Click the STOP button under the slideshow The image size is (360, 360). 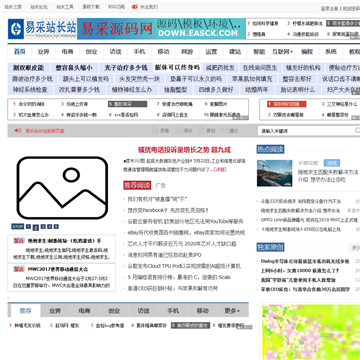[18, 227]
